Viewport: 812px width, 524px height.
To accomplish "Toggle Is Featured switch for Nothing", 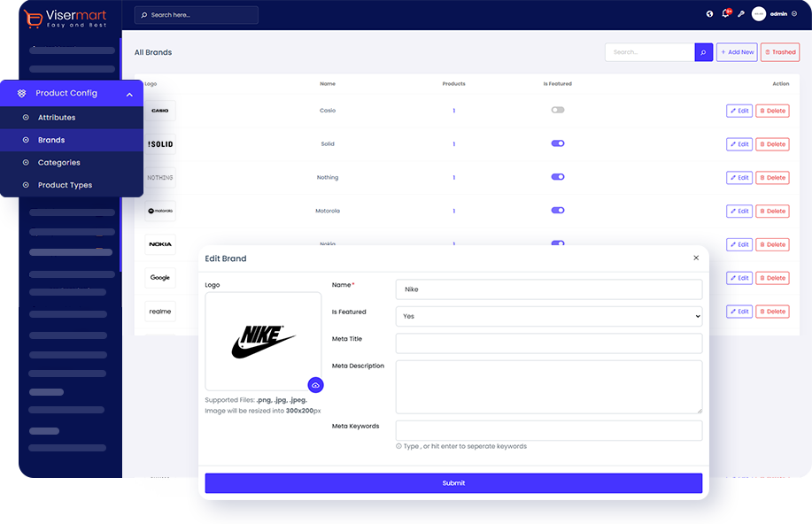I will click(558, 176).
